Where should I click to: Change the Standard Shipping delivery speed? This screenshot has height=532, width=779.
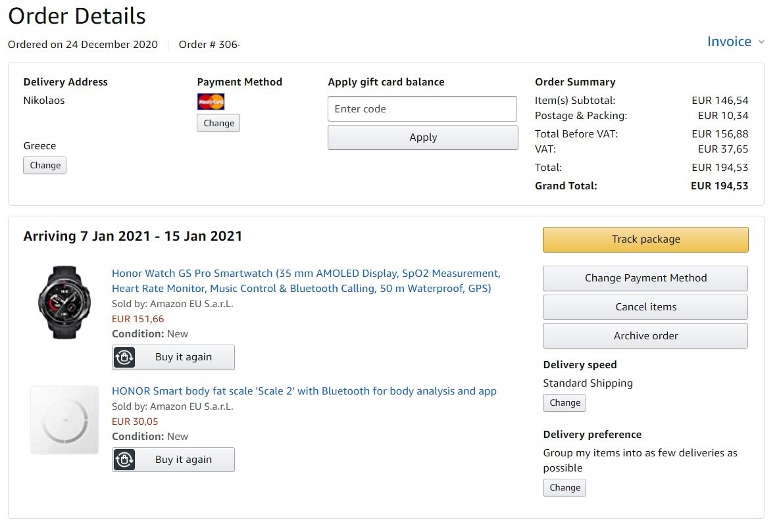[x=565, y=403]
